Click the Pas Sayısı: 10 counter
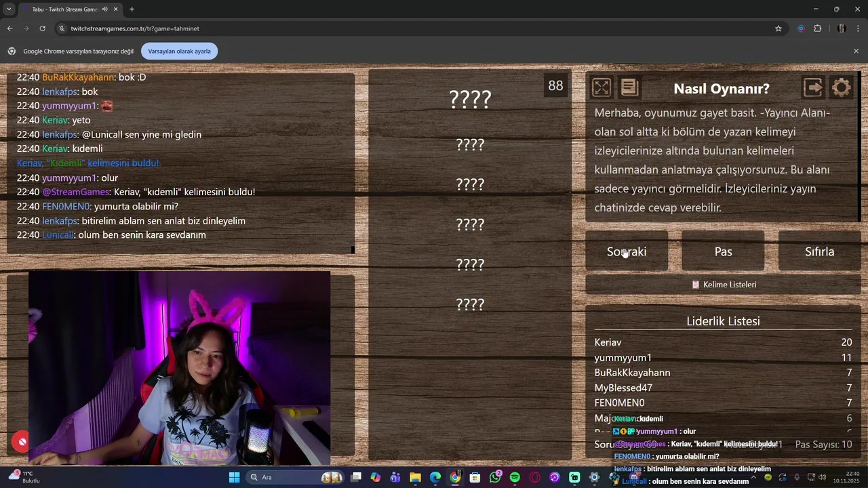The image size is (868, 488). 823,445
